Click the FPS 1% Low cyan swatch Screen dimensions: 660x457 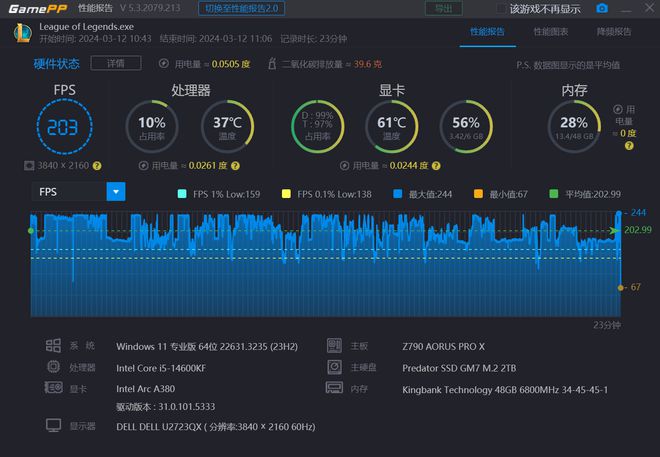click(182, 194)
